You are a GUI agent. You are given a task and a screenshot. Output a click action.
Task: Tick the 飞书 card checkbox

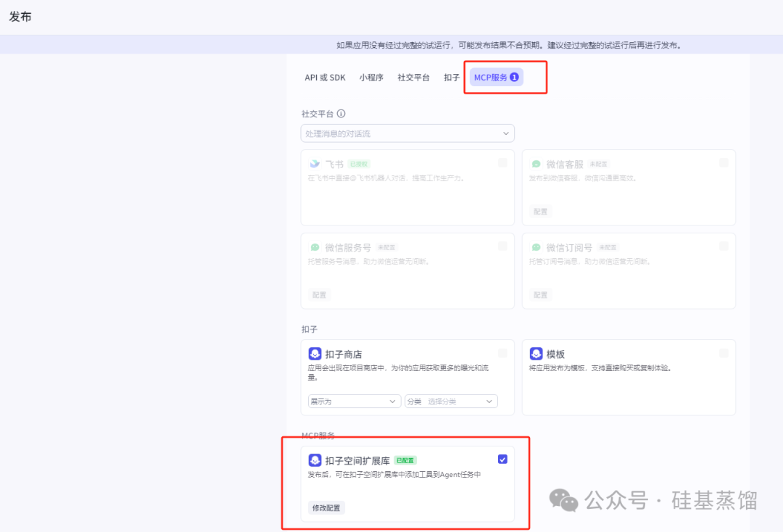point(502,162)
